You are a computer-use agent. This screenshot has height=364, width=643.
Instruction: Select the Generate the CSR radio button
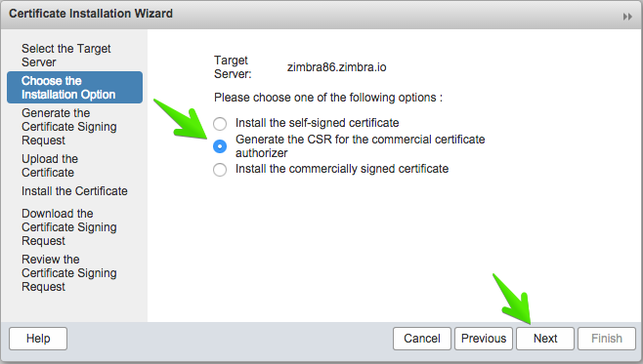click(x=220, y=146)
